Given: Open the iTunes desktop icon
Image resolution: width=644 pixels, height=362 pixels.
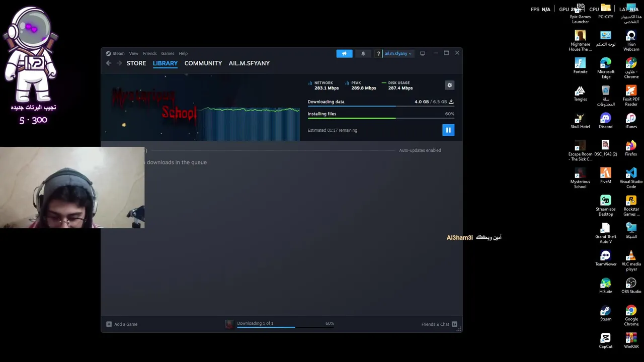Looking at the screenshot, I should pyautogui.click(x=631, y=121).
